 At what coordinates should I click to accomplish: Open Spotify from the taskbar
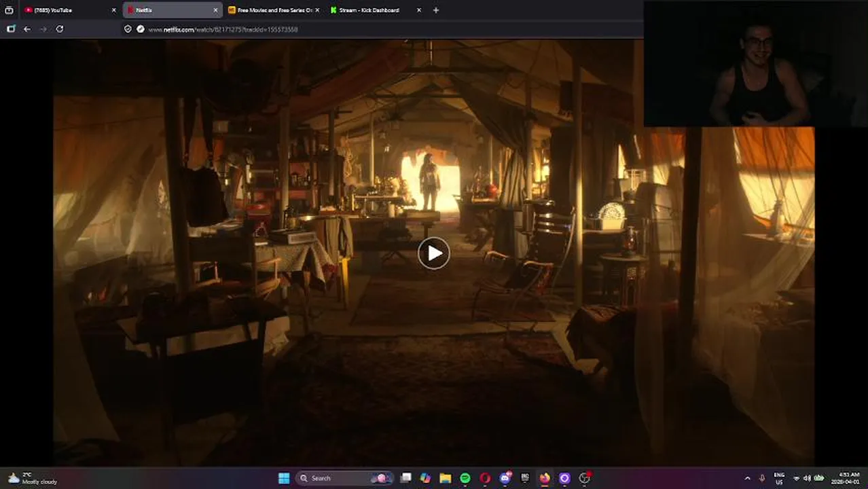(x=465, y=478)
